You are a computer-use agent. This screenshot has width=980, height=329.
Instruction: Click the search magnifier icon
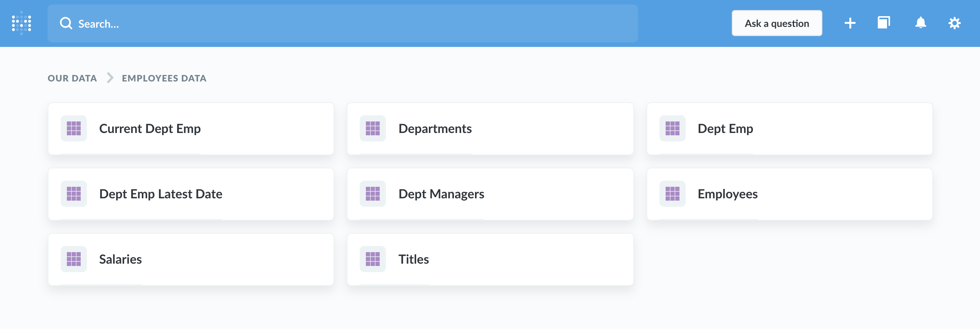(x=66, y=23)
